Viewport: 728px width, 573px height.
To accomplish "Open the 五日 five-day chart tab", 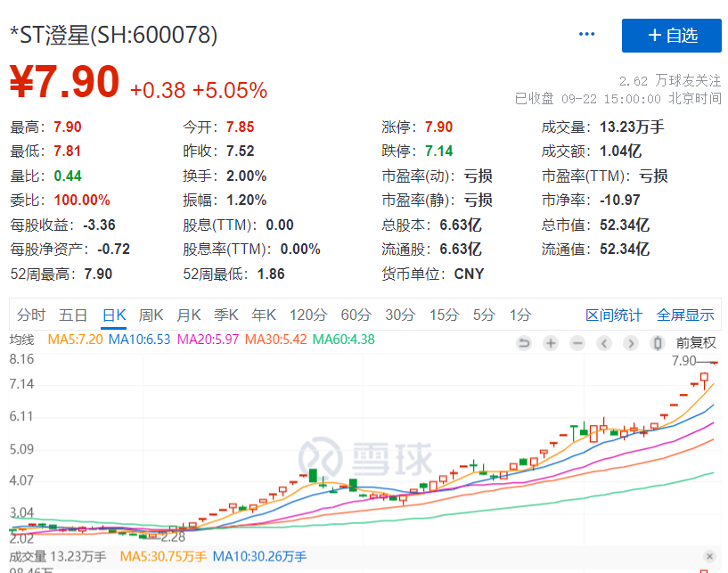I will tap(73, 315).
